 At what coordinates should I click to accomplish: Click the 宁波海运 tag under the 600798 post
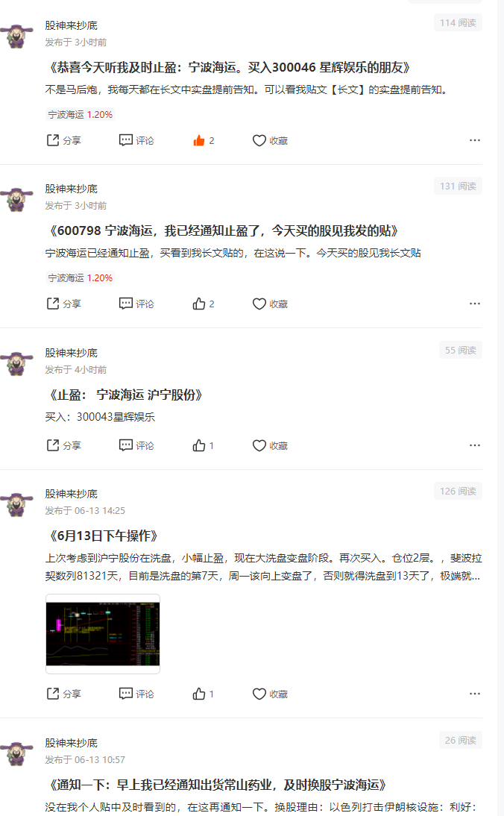tap(80, 278)
